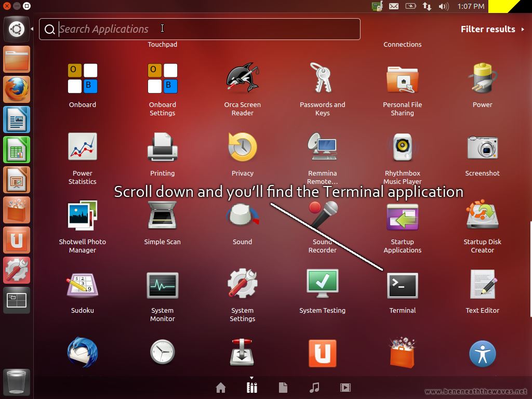
Task: Click the dash scrollbar handle
Action: 530,269
